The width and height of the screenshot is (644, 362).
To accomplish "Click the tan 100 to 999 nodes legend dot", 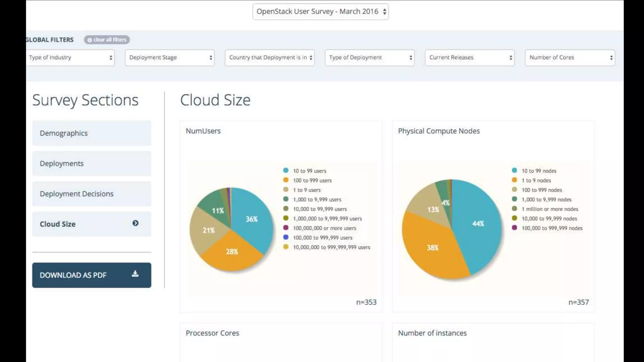I will (x=514, y=189).
